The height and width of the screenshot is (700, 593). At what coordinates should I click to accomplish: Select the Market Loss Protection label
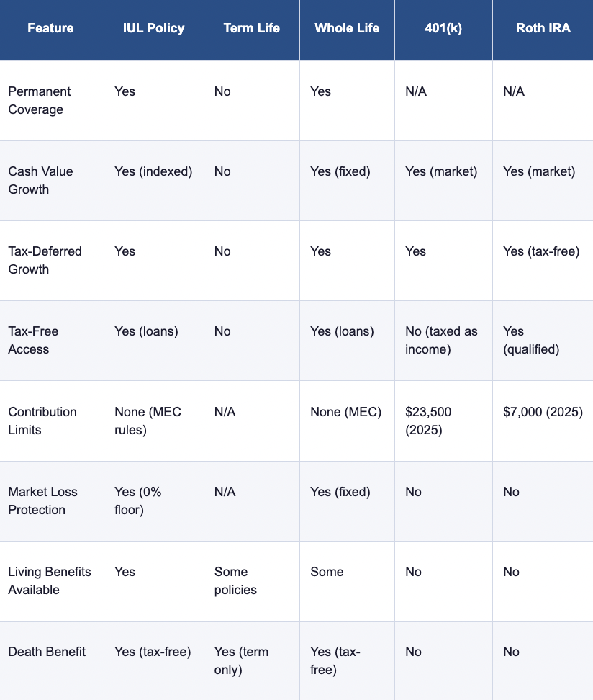(x=42, y=501)
